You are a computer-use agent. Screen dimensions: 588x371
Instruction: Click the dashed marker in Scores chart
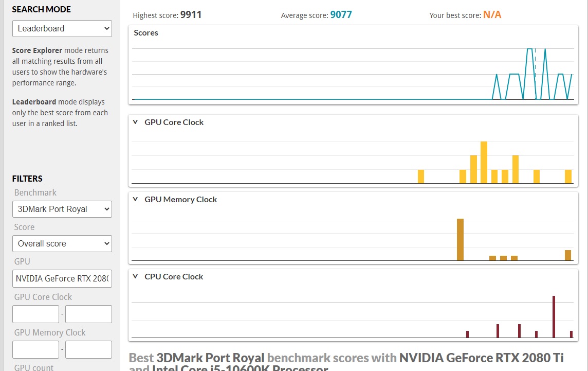[x=536, y=74]
